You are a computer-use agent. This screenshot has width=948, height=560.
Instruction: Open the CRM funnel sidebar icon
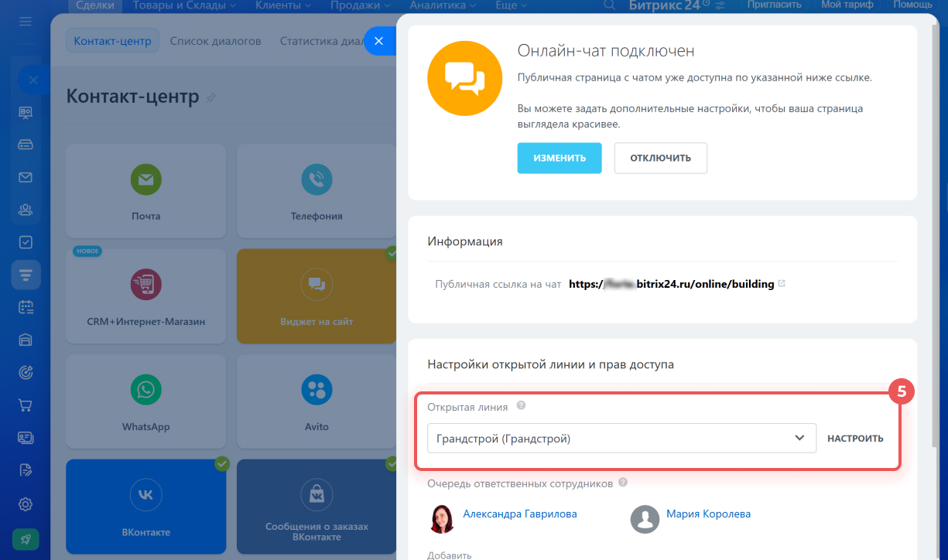tap(26, 275)
